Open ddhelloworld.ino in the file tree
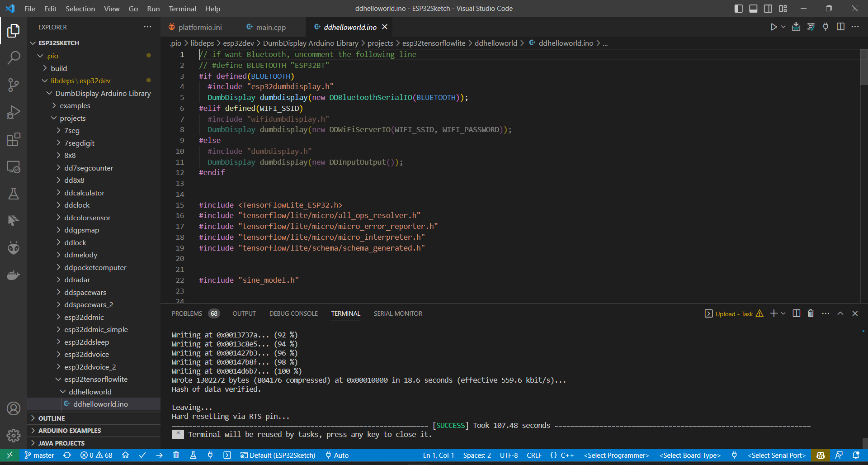 (x=100, y=404)
